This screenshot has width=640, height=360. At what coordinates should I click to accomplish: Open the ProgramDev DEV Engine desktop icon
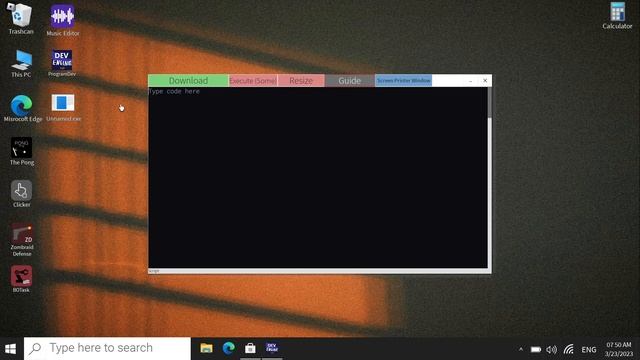(x=62, y=63)
